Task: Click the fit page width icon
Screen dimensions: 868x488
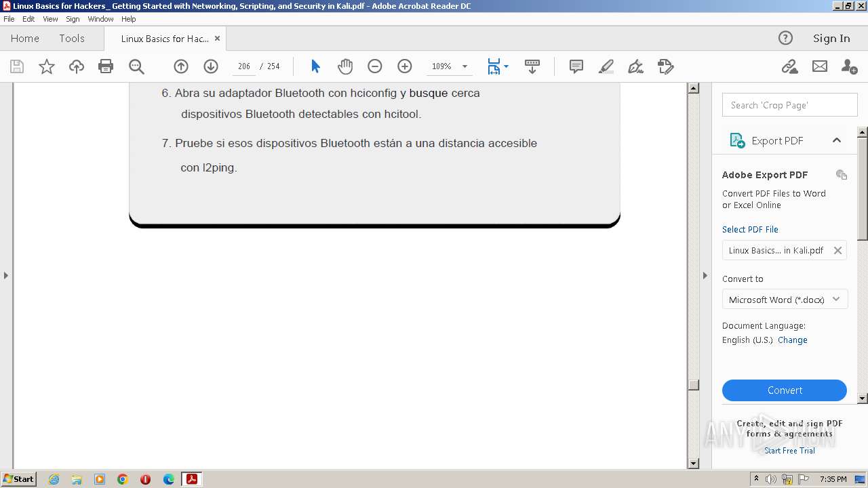Action: pyautogui.click(x=494, y=66)
